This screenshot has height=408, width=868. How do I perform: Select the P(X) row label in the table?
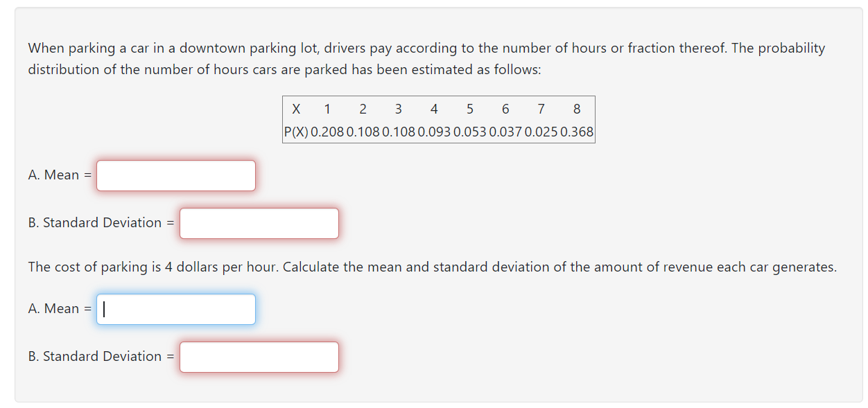pos(295,131)
